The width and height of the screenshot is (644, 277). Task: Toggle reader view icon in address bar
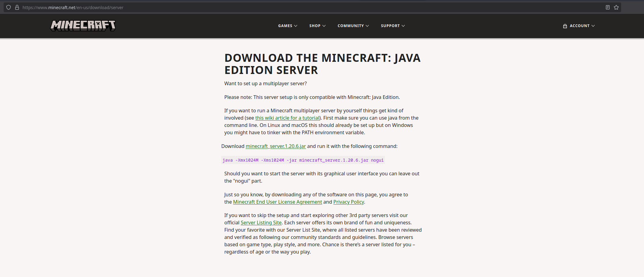(608, 7)
